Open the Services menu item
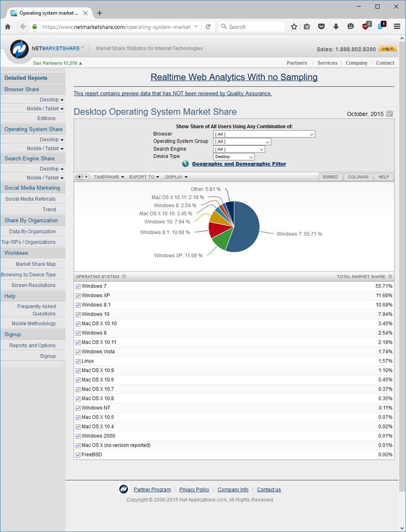406x532 pixels. [x=327, y=63]
